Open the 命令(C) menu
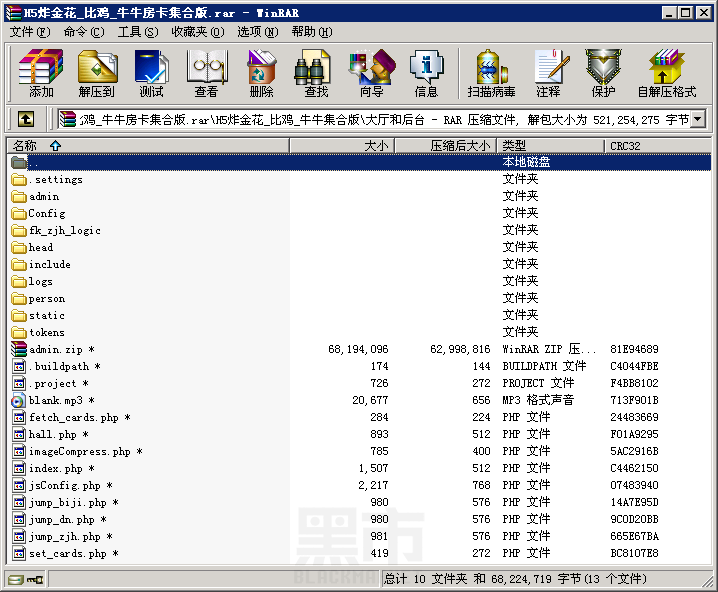 84,32
